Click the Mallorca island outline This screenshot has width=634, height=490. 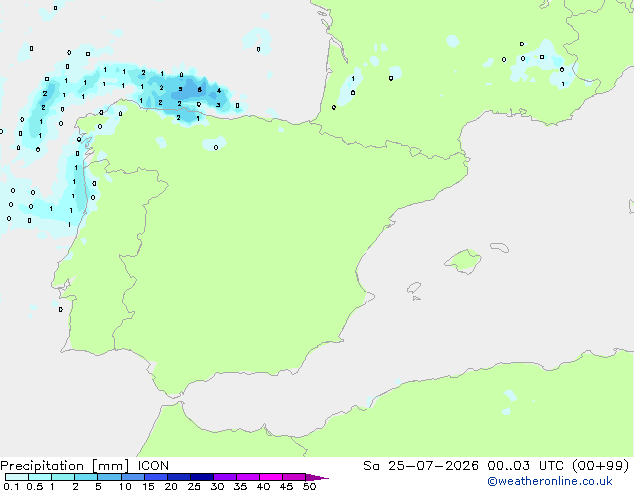(463, 261)
